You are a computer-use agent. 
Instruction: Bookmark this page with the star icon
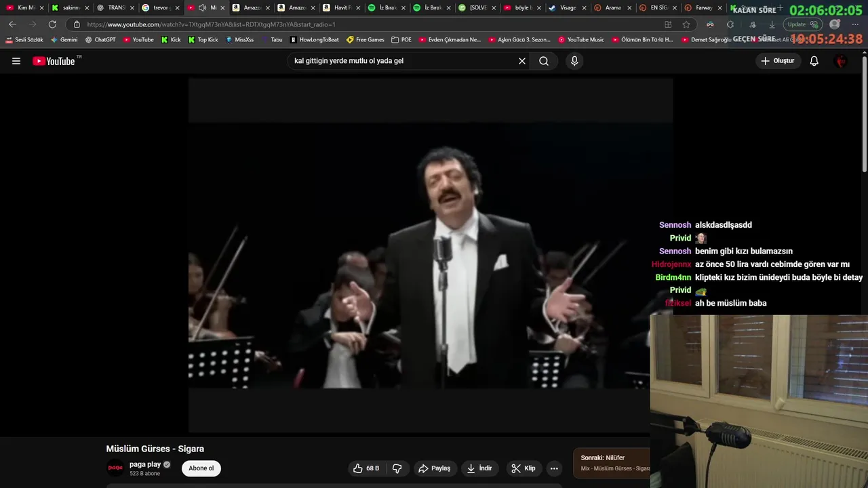tap(686, 24)
